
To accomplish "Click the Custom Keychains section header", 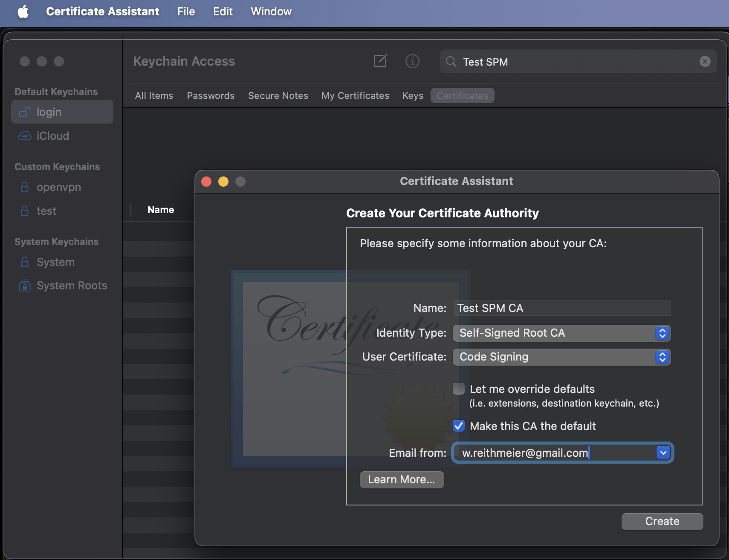I will point(57,167).
